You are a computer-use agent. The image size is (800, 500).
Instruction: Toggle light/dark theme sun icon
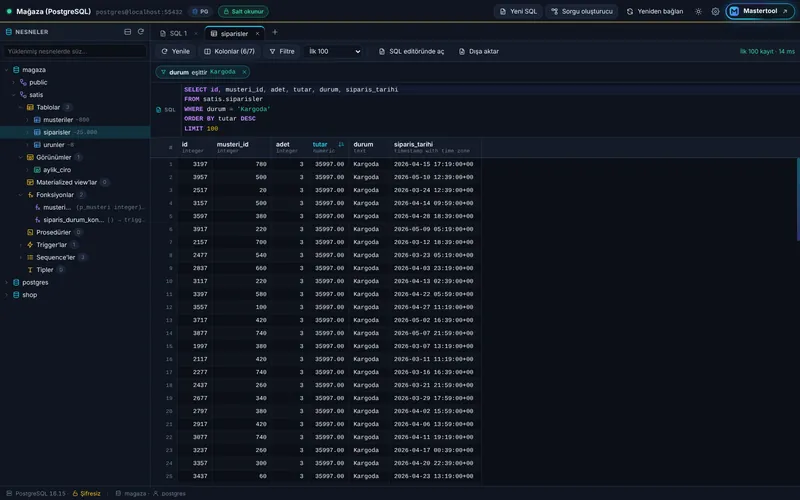(698, 11)
